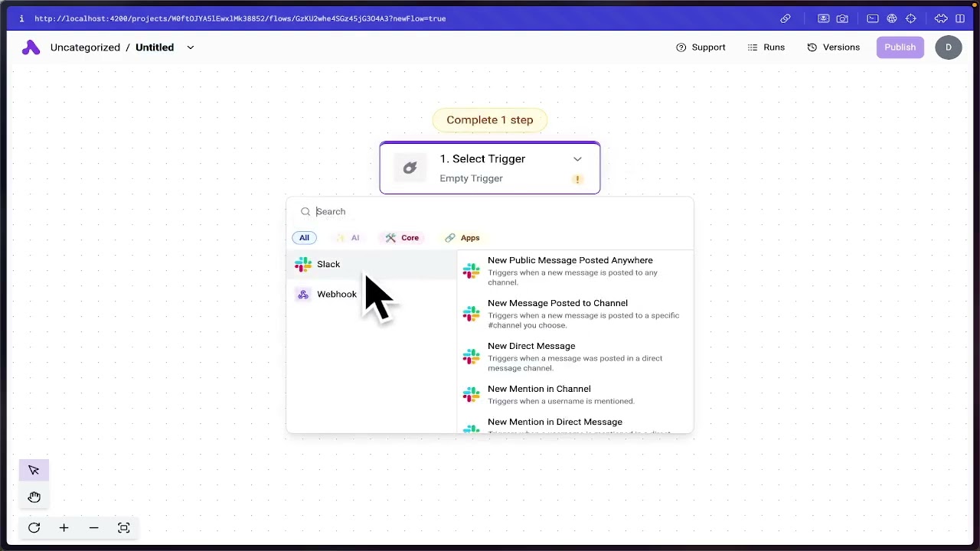Select the All filter tab

(x=304, y=238)
